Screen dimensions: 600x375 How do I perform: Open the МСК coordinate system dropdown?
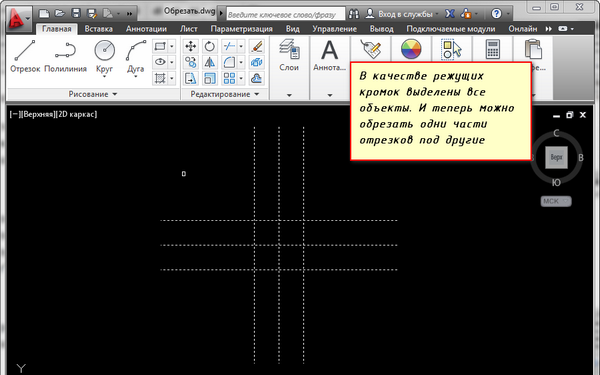(x=556, y=201)
